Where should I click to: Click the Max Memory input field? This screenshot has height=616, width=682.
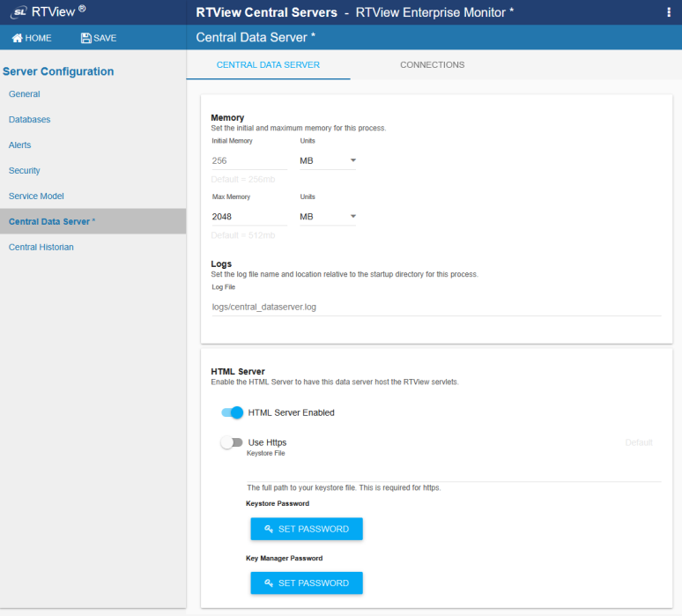coord(249,217)
